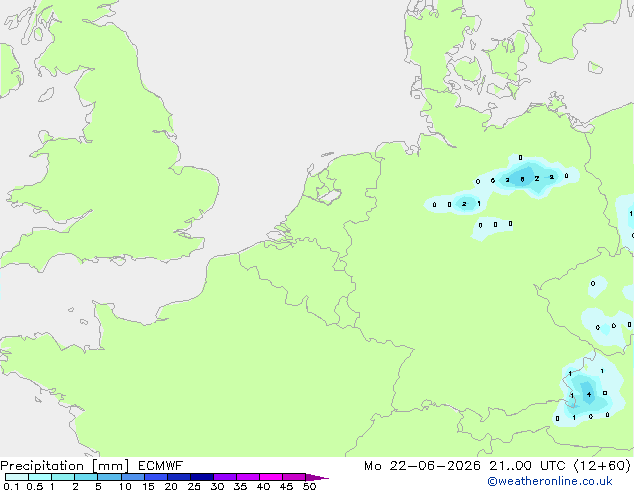Select the 'ECMWF' model label
The width and height of the screenshot is (634, 490).
pos(161,466)
